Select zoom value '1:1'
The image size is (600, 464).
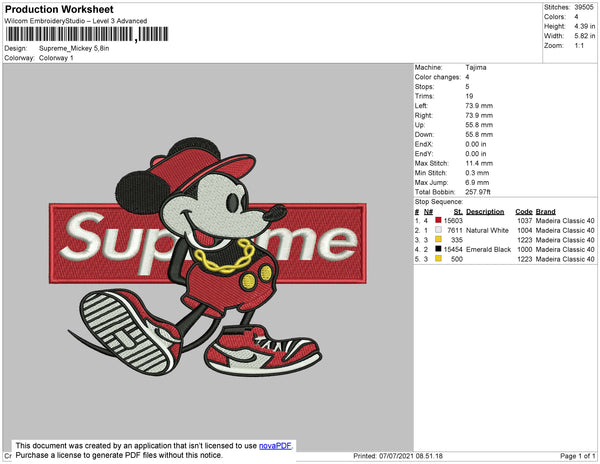579,46
